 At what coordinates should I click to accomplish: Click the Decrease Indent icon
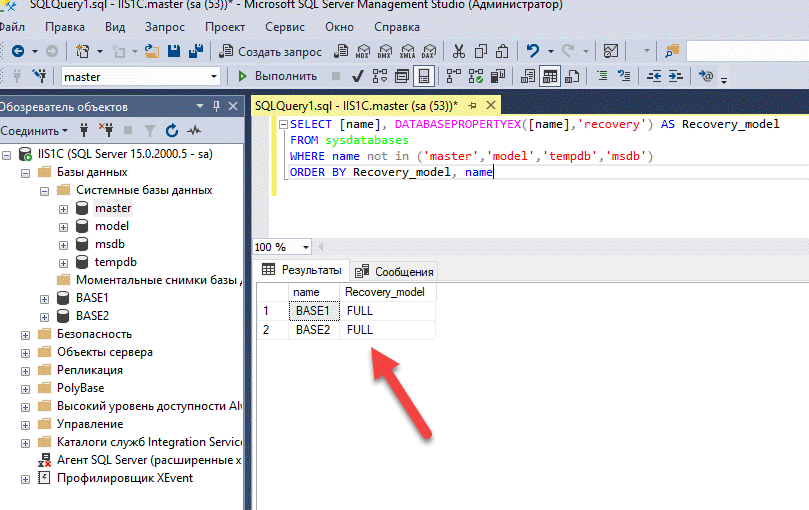pos(656,76)
